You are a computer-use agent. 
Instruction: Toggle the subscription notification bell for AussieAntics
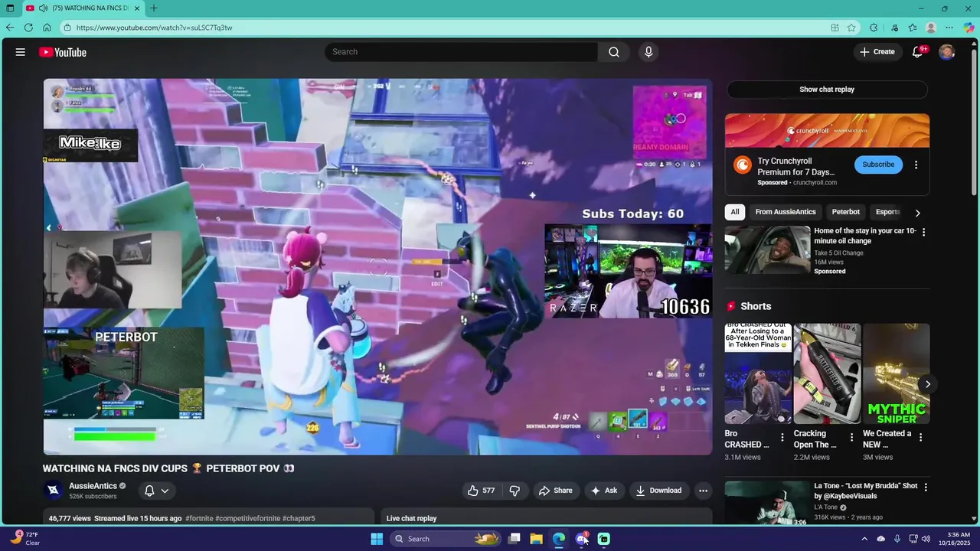click(156, 491)
